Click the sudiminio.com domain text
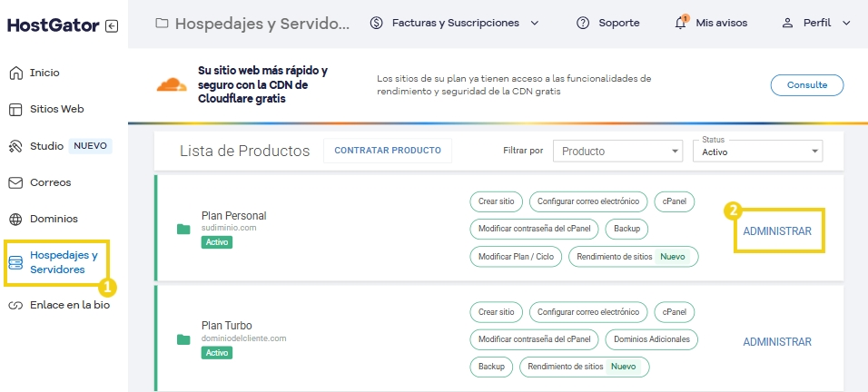The height and width of the screenshot is (392, 868). (x=229, y=228)
